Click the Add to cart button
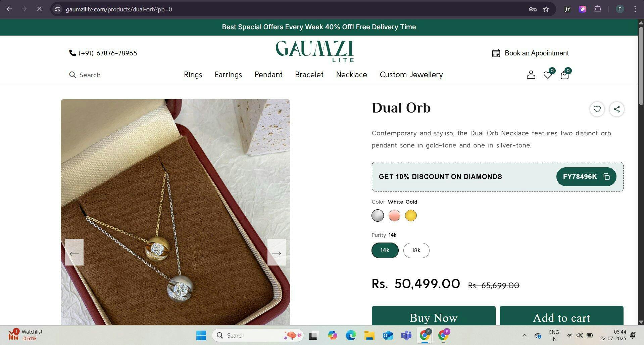Viewport: 644px width, 345px height. [x=561, y=316]
